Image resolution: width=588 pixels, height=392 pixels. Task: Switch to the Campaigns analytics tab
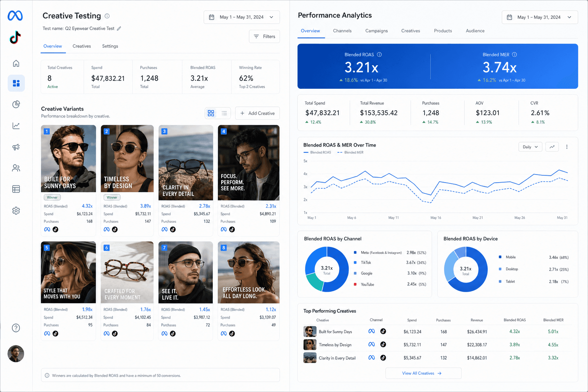click(x=377, y=31)
